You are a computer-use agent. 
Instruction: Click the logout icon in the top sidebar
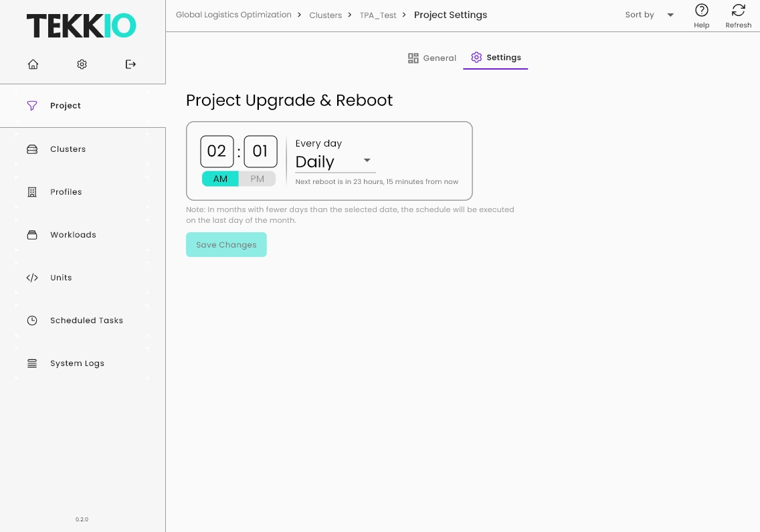[x=130, y=64]
